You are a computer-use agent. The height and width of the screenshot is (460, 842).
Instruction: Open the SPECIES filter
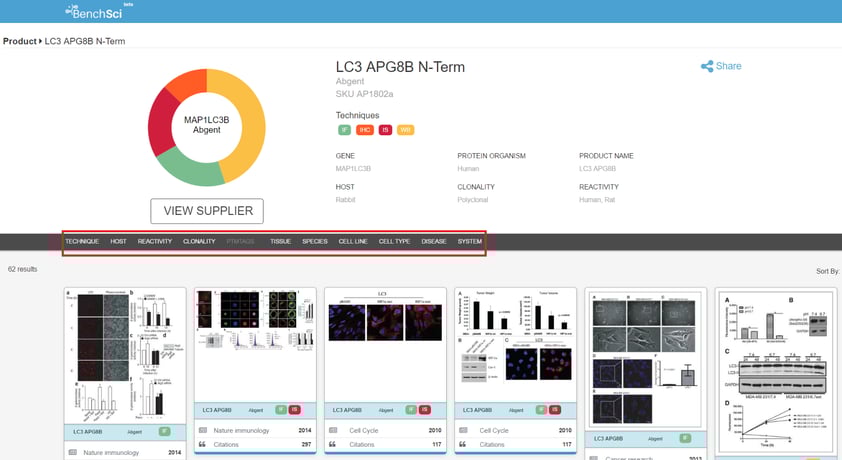pos(315,242)
